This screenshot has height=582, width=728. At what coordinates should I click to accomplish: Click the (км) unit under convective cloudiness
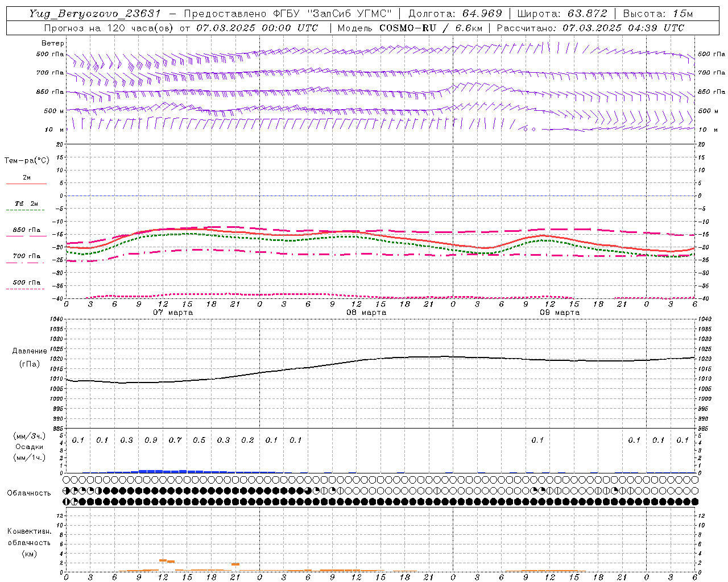29,554
